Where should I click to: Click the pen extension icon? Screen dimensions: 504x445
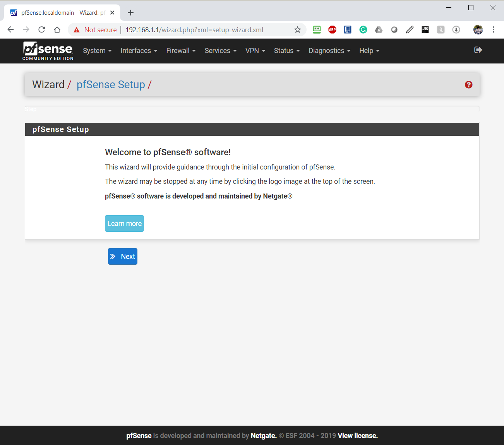(410, 30)
